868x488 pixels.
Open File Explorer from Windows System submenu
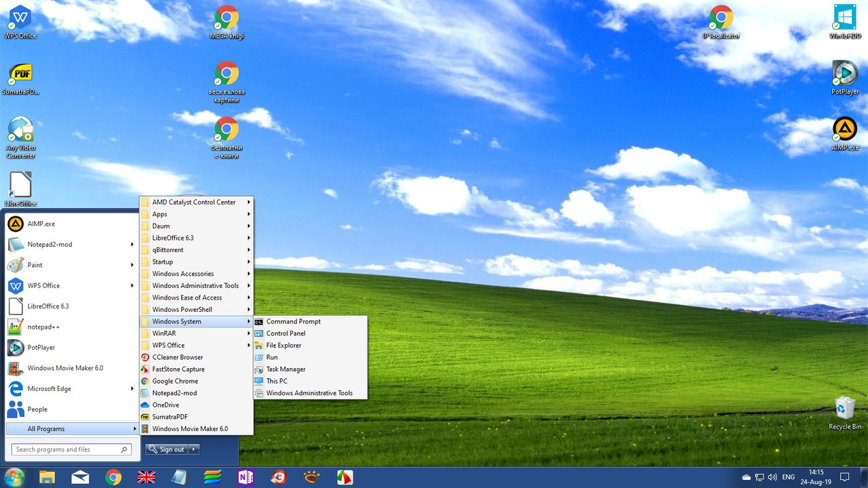310,345
